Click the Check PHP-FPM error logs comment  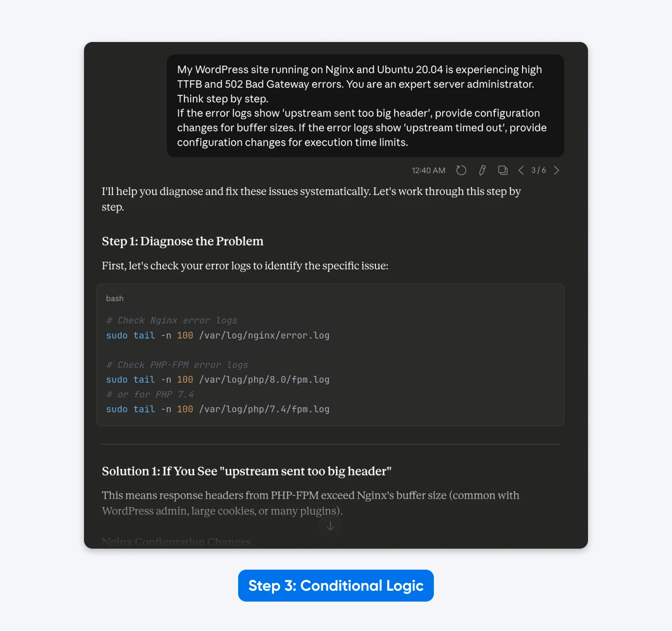(x=177, y=365)
